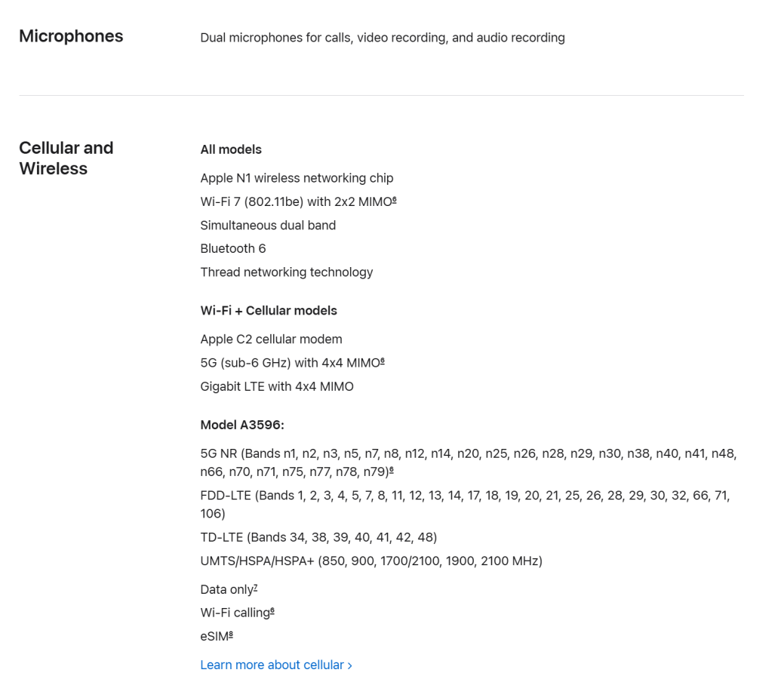
Task: Click the Thread networking technology line
Action: pos(287,272)
